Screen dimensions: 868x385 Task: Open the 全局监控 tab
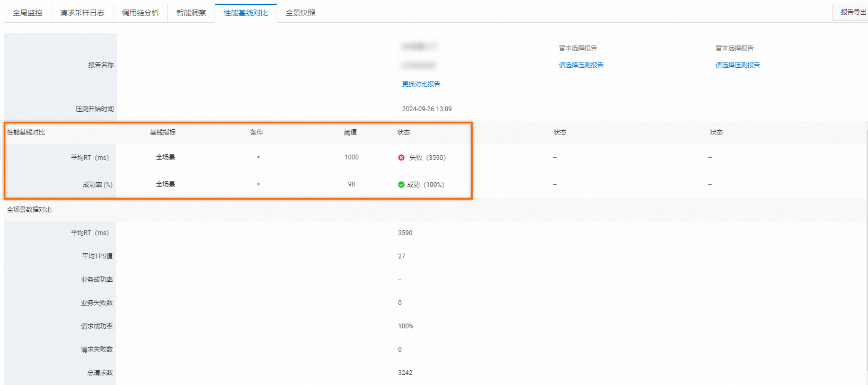pos(28,13)
